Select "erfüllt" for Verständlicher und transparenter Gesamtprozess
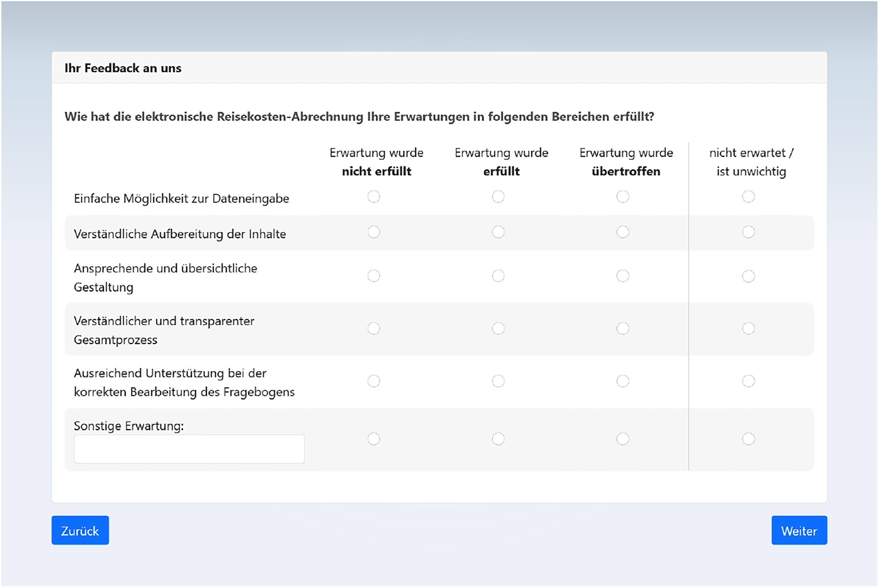This screenshot has height=588, width=879. 498,328
